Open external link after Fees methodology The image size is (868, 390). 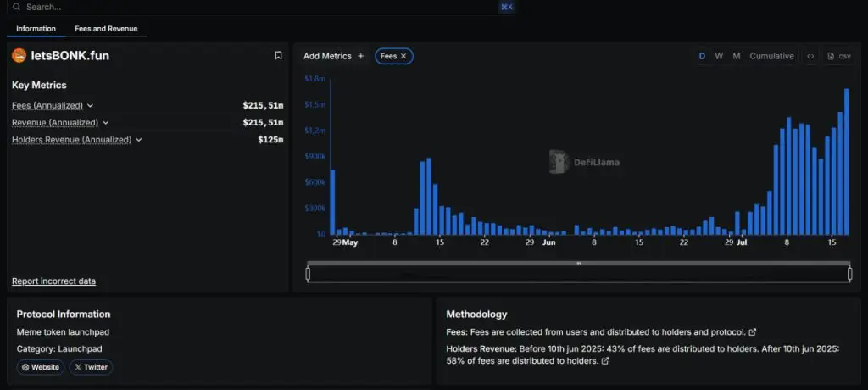click(x=753, y=331)
